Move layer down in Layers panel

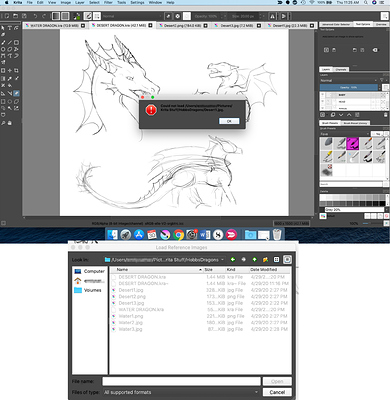(341, 115)
